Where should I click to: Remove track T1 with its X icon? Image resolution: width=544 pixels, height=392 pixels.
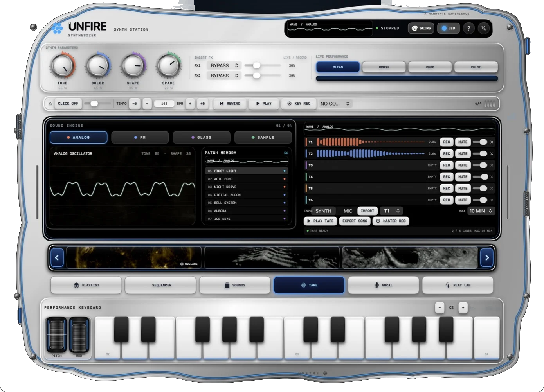[x=492, y=142]
